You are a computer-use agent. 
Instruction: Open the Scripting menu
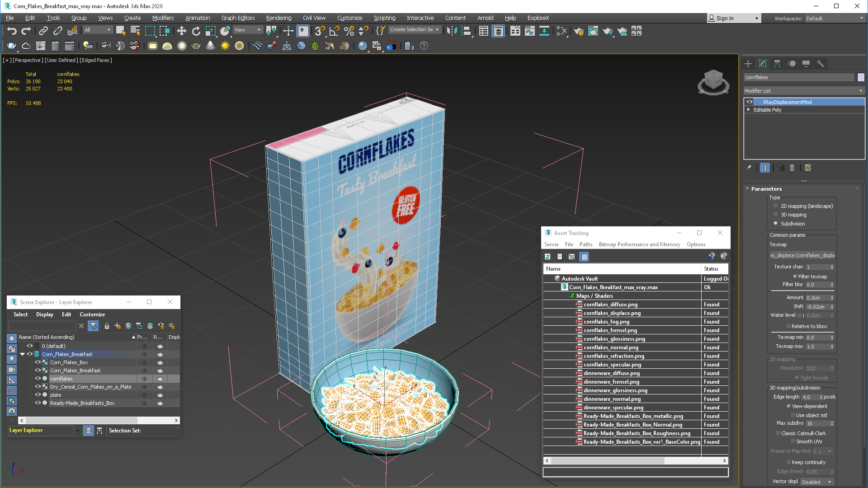point(384,18)
